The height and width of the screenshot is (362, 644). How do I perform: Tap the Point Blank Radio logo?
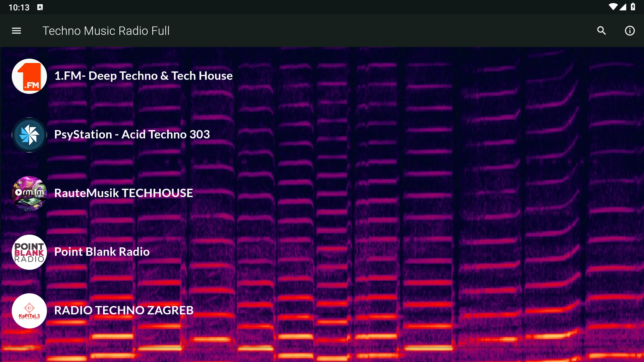coord(30,252)
